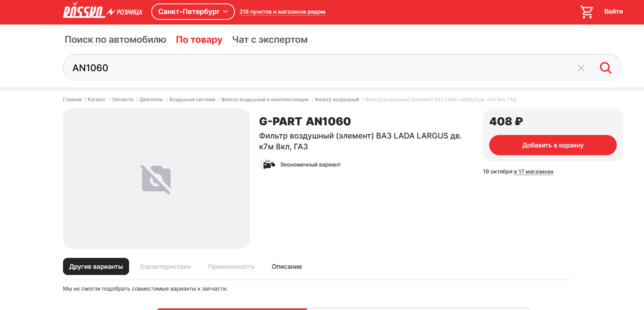Click the Rossko Розница logo
644x310 pixels.
[103, 11]
